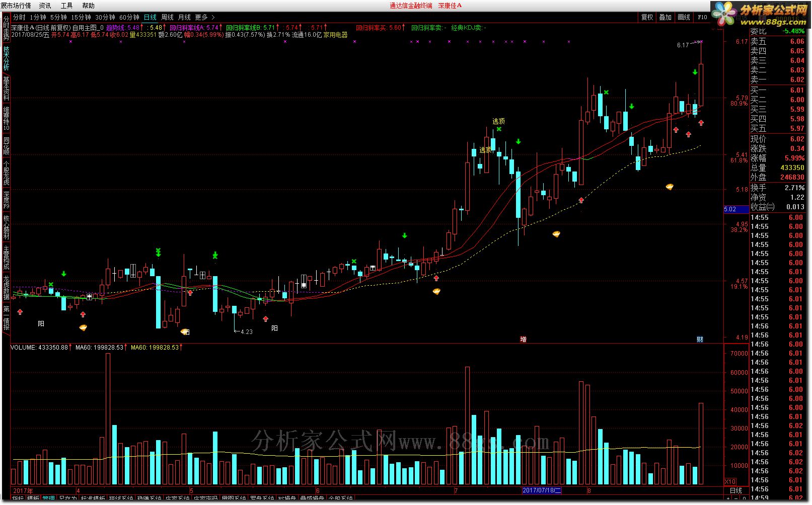The image size is (812, 505).
Task: Select the 标准模板 bottom tab
Action: tap(92, 498)
